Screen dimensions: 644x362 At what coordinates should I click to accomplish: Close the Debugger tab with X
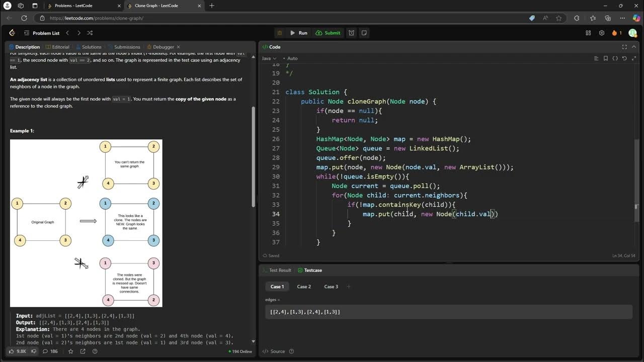pyautogui.click(x=179, y=47)
